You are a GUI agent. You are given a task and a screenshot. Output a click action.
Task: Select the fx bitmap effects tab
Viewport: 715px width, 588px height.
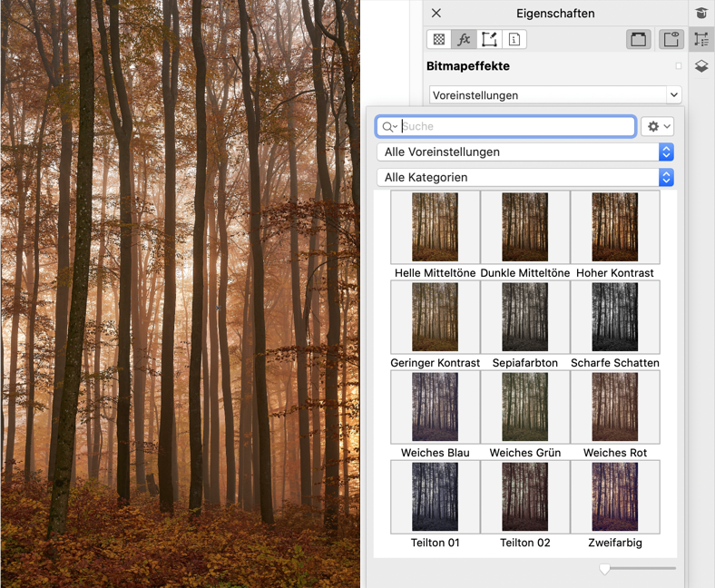(464, 40)
